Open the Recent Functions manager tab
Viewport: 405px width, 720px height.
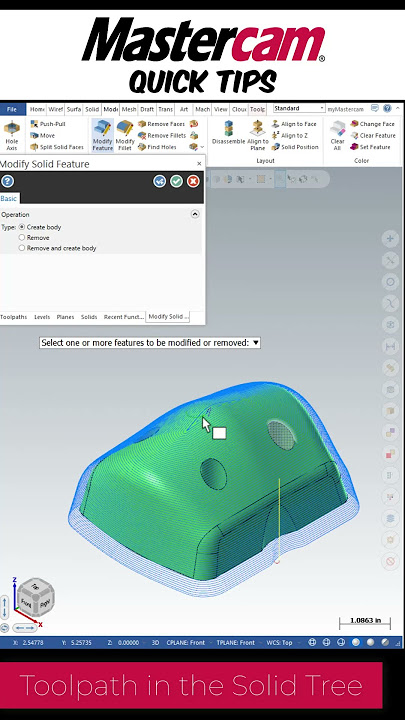pyautogui.click(x=124, y=317)
